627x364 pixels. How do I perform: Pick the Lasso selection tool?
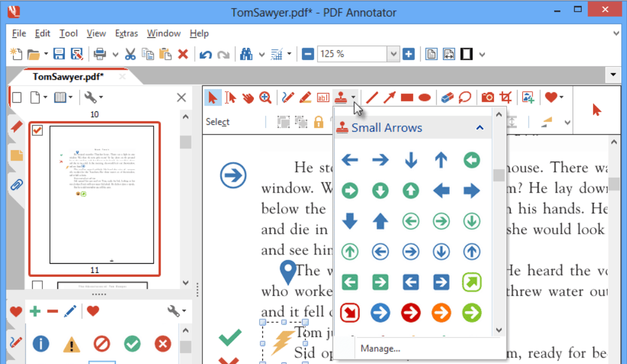coord(465,97)
